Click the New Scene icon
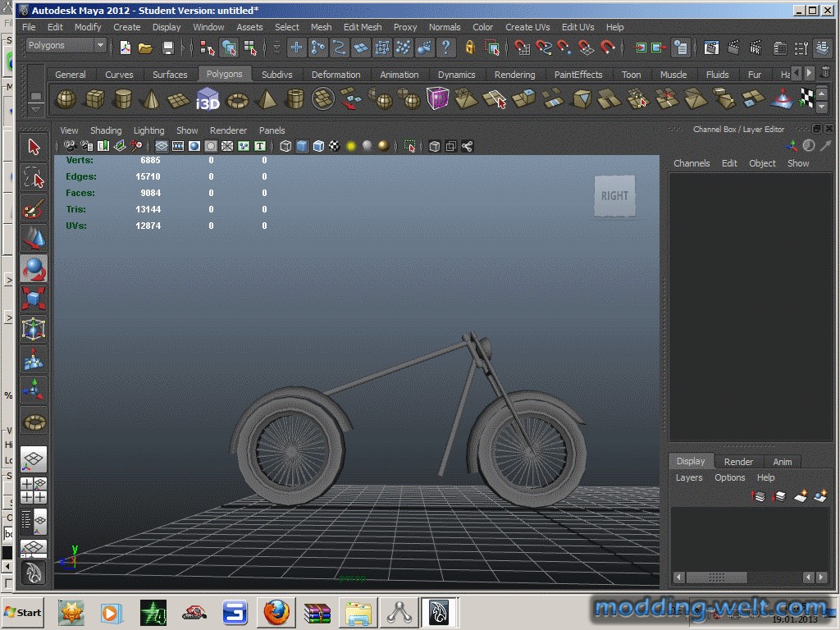The image size is (840, 630). (126, 48)
